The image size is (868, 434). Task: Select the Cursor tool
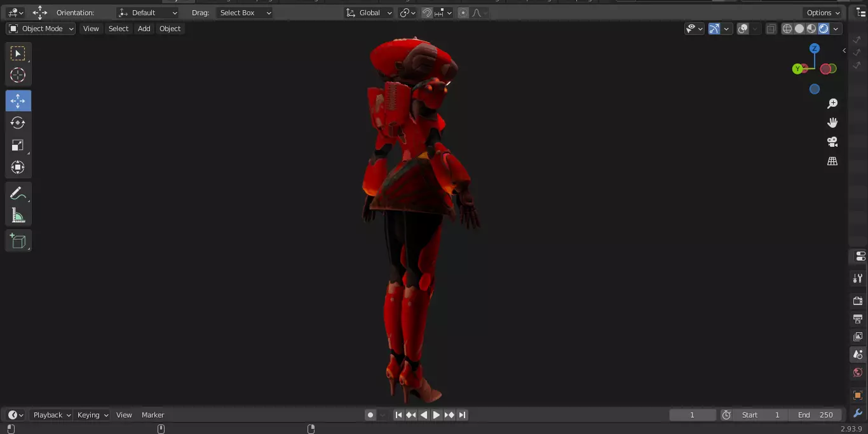click(18, 75)
